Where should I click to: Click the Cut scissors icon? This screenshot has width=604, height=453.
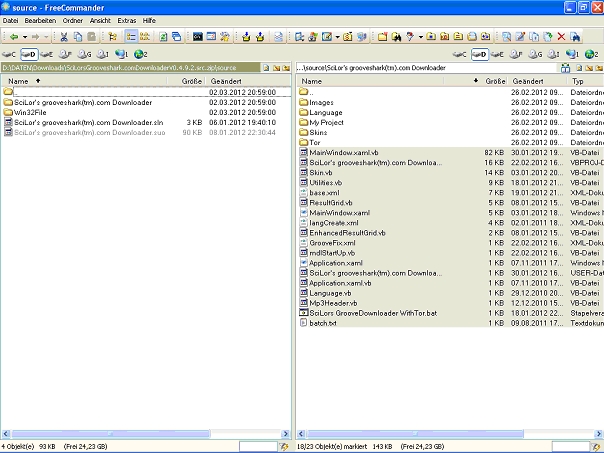click(64, 37)
